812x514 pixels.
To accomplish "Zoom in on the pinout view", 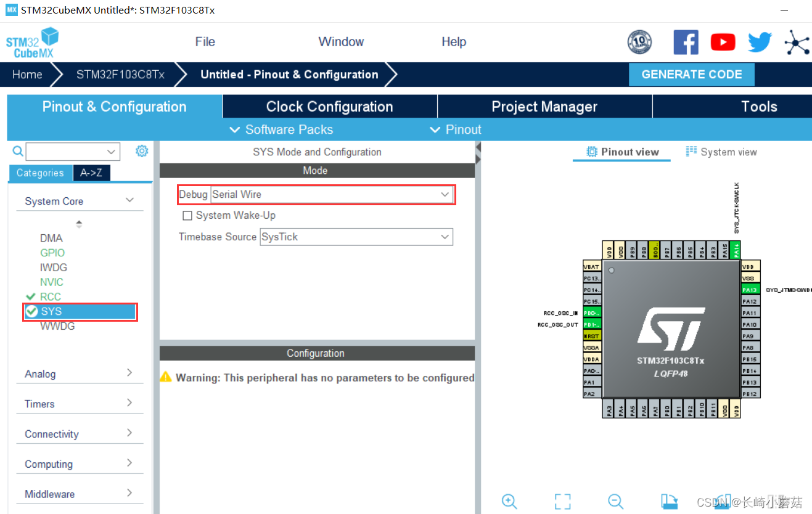I will pyautogui.click(x=509, y=501).
